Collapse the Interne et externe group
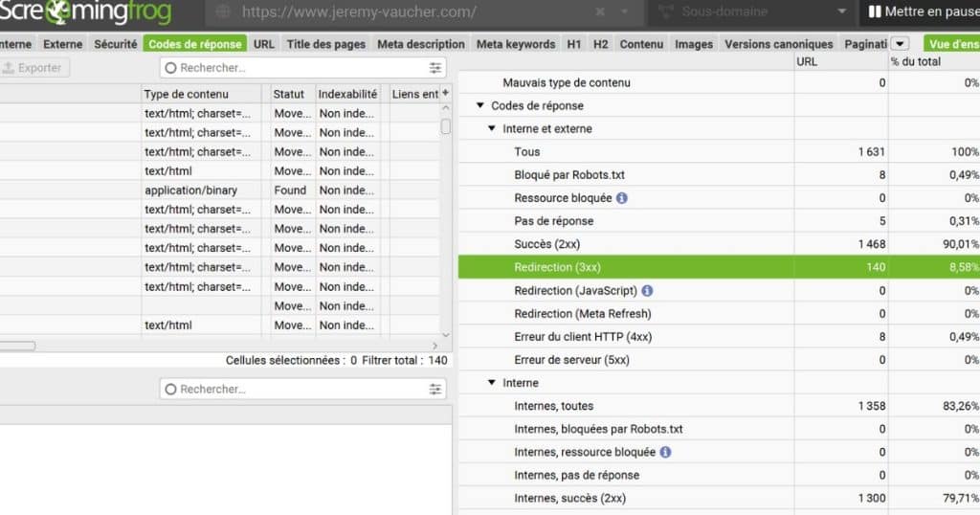The width and height of the screenshot is (980, 515). (x=492, y=128)
